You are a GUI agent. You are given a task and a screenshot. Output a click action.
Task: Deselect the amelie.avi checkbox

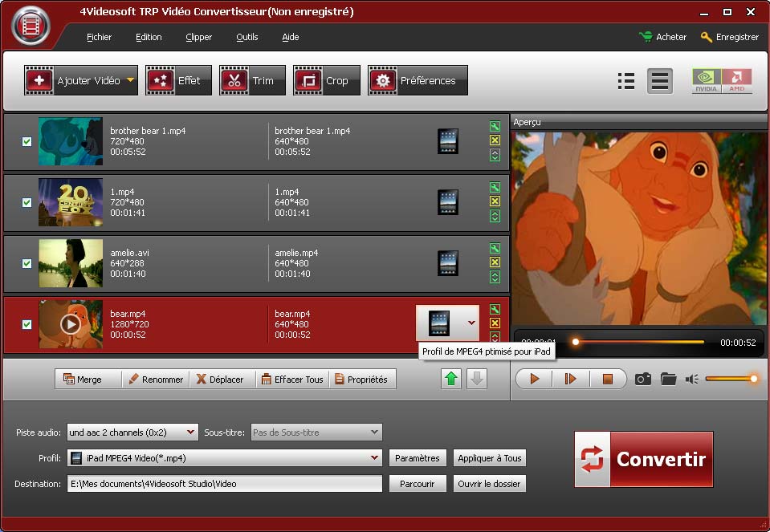tap(26, 263)
